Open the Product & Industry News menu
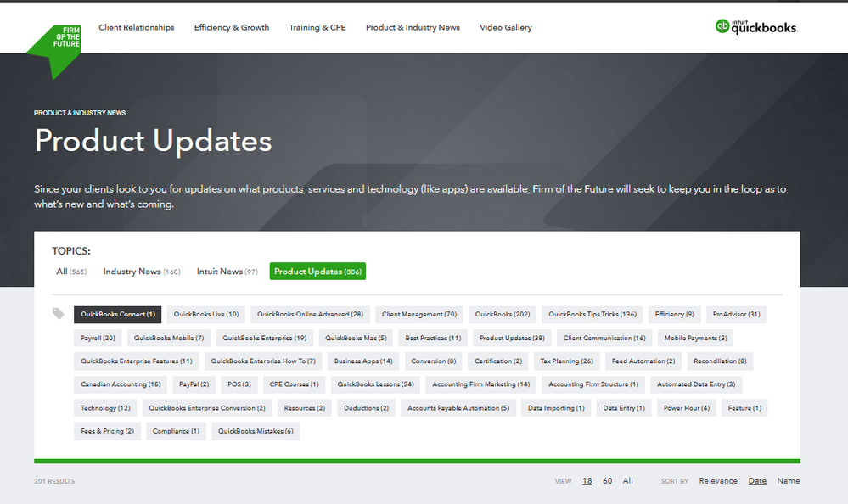848x504 pixels. pyautogui.click(x=413, y=28)
